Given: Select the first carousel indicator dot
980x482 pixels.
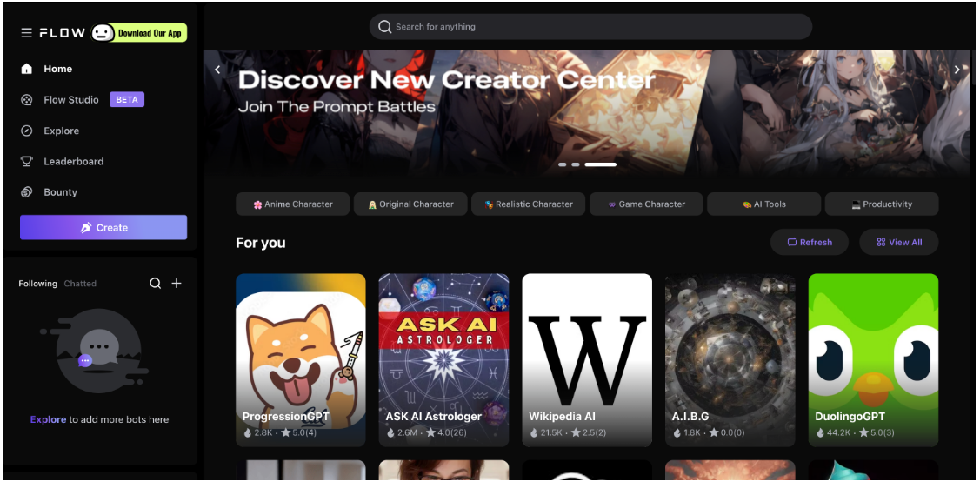Looking at the screenshot, I should coord(563,164).
